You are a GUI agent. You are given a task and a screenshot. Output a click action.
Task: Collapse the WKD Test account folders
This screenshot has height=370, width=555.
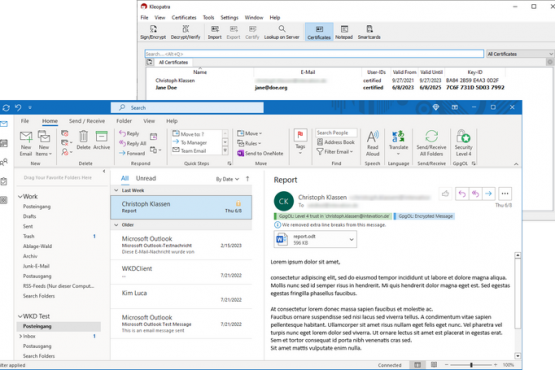(x=20, y=316)
